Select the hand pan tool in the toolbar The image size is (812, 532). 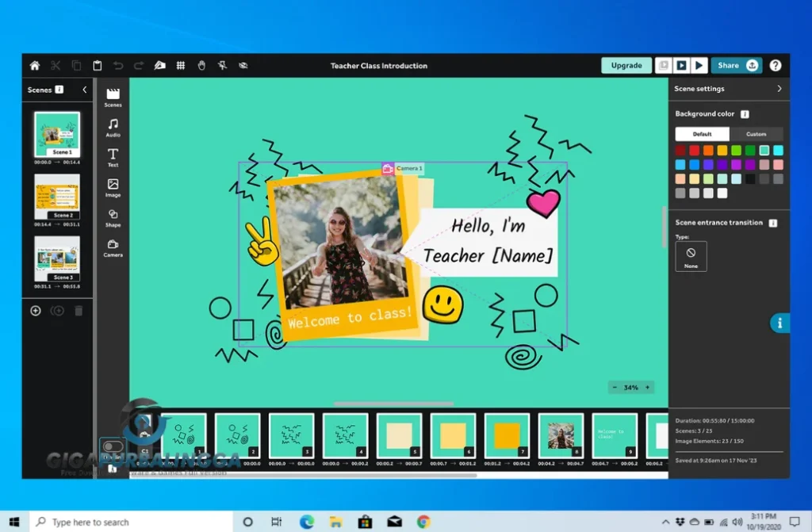tap(202, 66)
